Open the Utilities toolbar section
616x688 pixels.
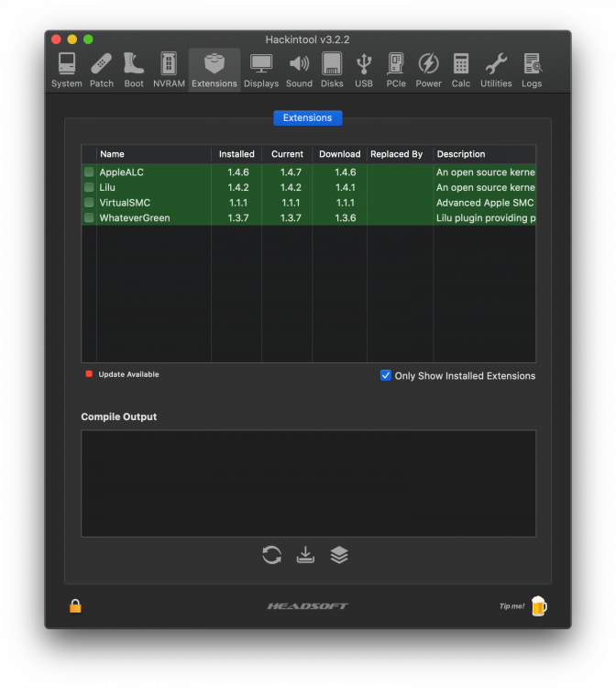[x=496, y=71]
